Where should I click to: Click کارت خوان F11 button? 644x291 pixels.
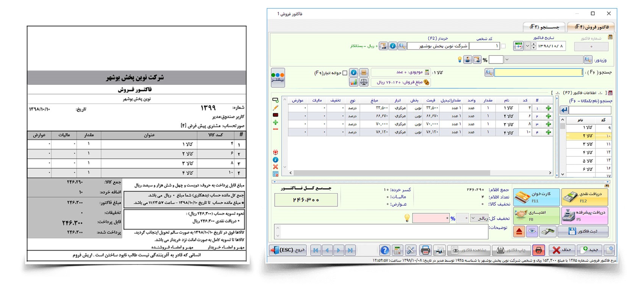pos(536,197)
